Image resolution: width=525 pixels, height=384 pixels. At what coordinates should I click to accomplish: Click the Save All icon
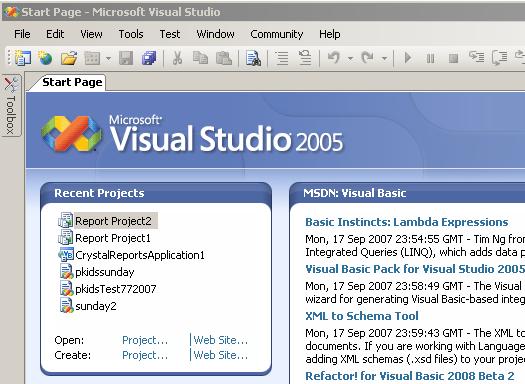tap(149, 58)
